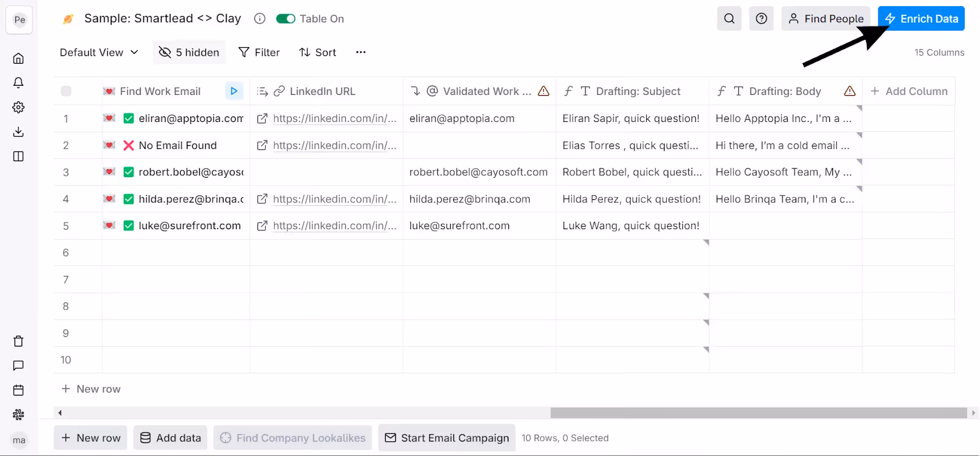Click the download icon in sidebar

coord(18,132)
